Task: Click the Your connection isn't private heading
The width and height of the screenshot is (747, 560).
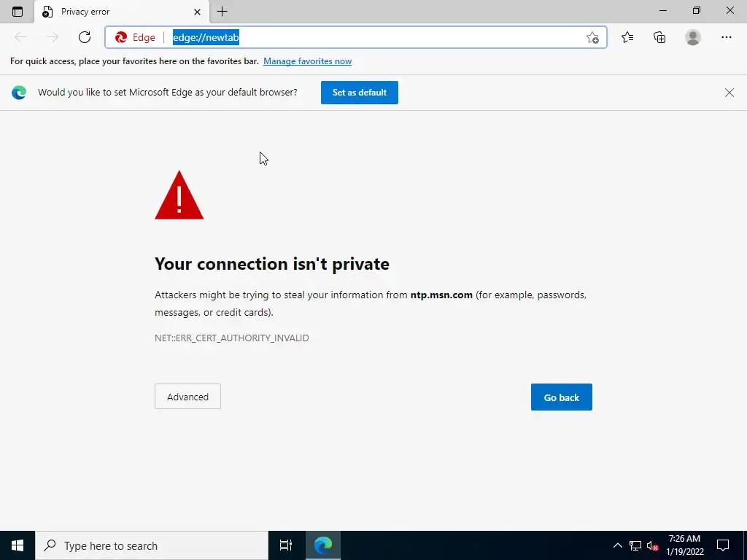Action: [272, 264]
